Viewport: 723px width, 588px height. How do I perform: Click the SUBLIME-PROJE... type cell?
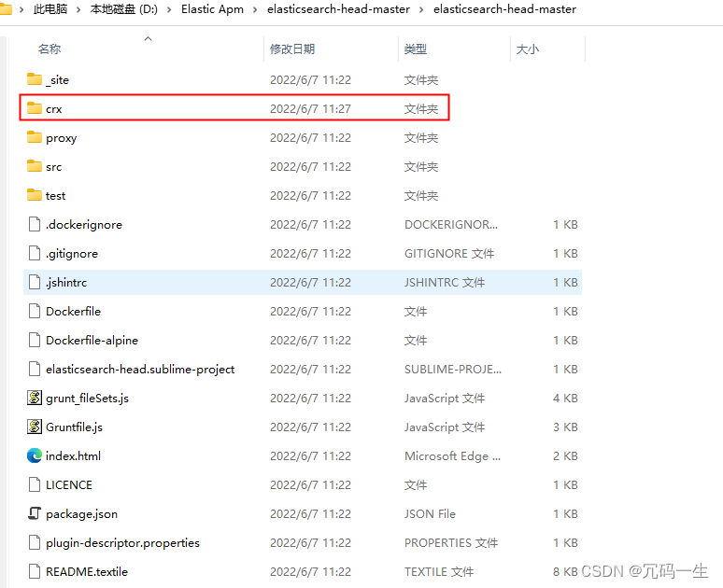pyautogui.click(x=453, y=370)
